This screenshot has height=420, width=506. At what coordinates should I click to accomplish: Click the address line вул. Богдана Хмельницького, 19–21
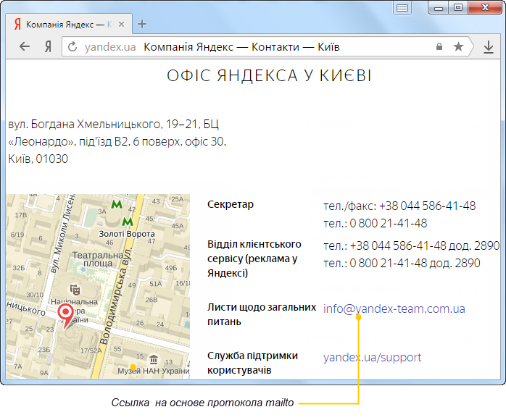(x=113, y=124)
